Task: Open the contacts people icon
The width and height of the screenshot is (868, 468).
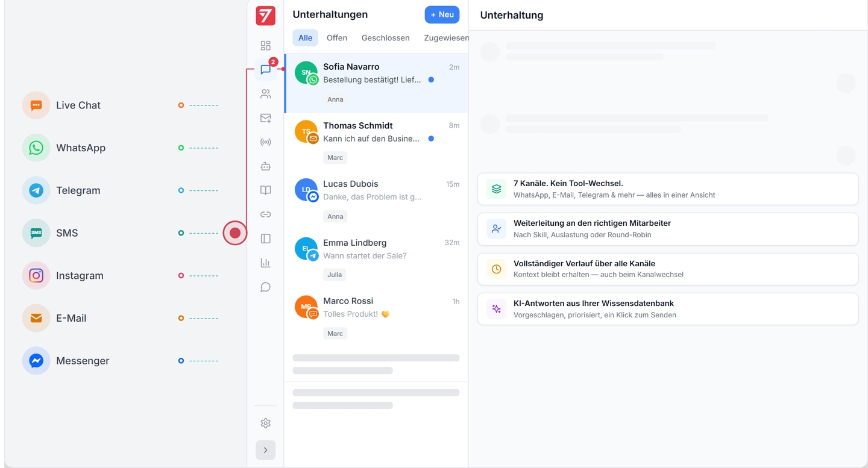Action: point(265,94)
